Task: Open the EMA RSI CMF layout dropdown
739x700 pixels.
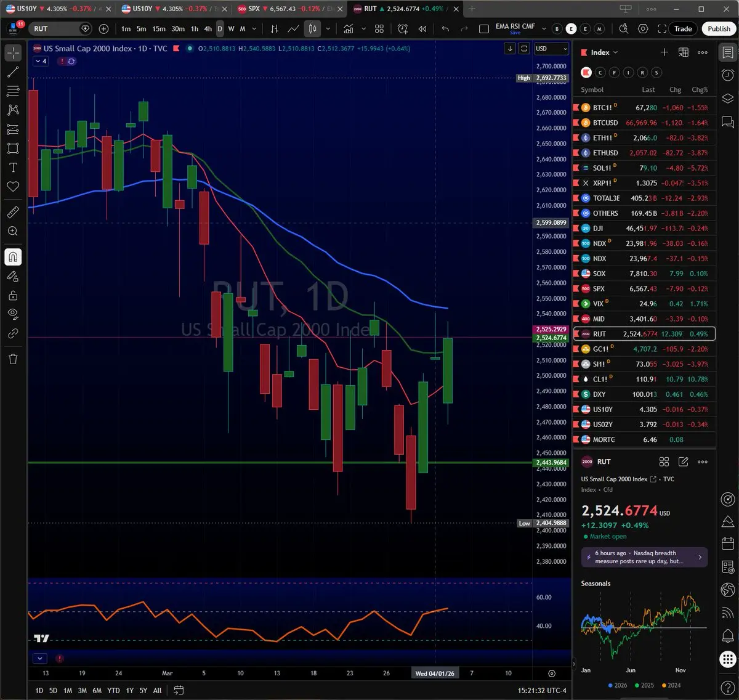Action: 544,29
